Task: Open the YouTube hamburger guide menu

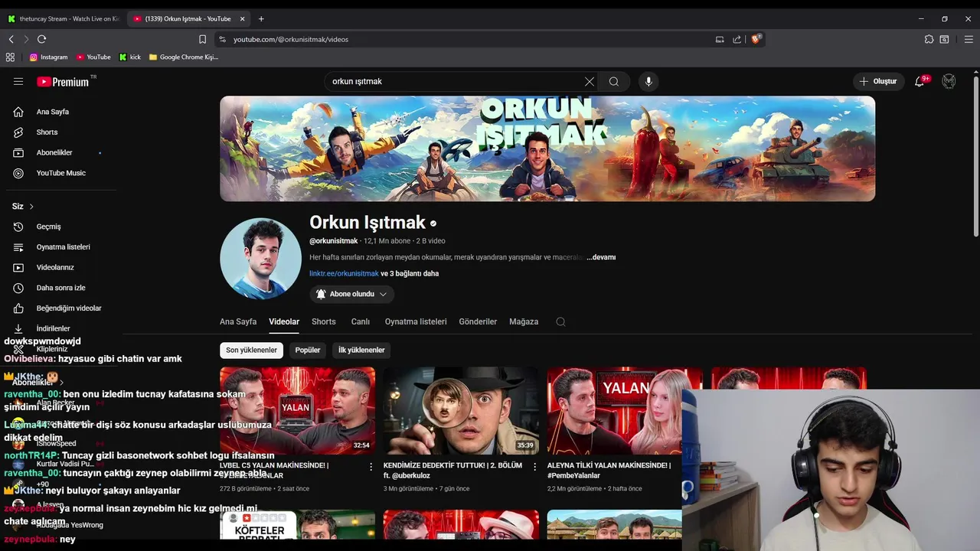Action: [18, 81]
